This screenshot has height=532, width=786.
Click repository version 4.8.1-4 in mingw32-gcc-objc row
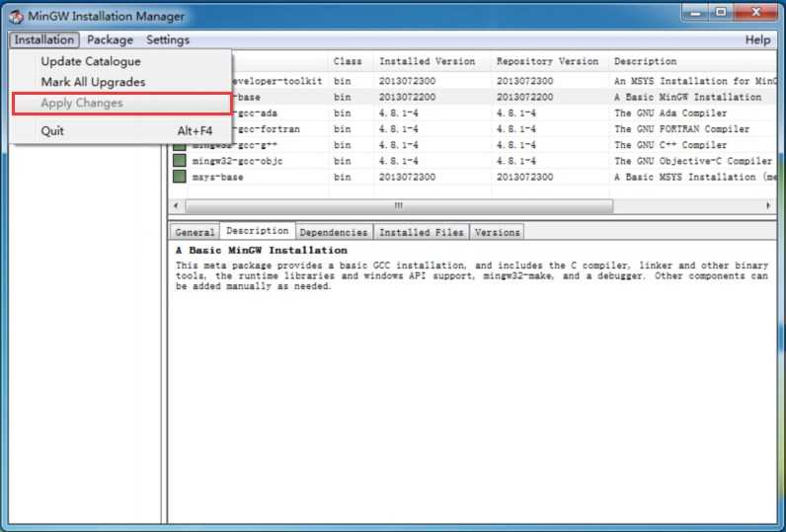click(515, 161)
